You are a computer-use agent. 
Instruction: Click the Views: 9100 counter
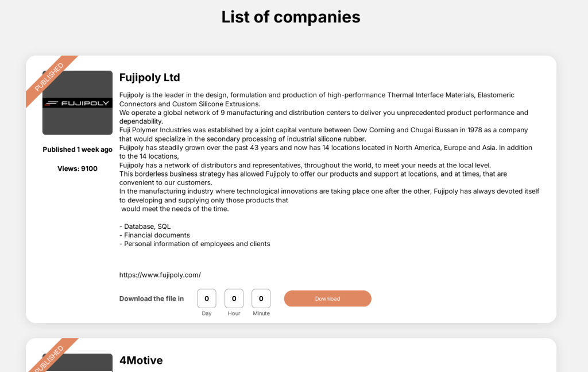pos(78,168)
